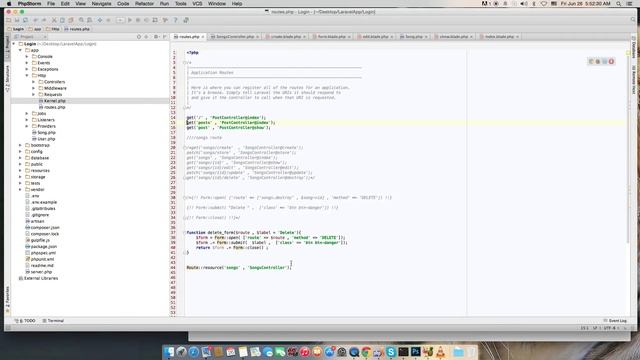This screenshot has height=360, width=640.
Task: Open Skype from the Dock
Action: [x=391, y=351]
